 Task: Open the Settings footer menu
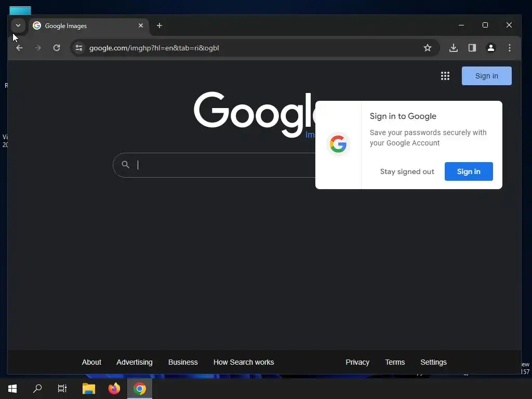pos(433,362)
